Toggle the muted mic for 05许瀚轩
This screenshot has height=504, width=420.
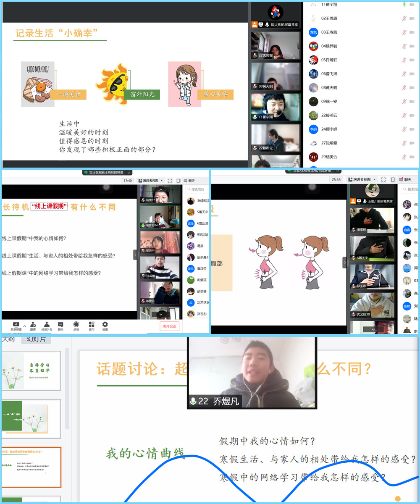[x=404, y=60]
